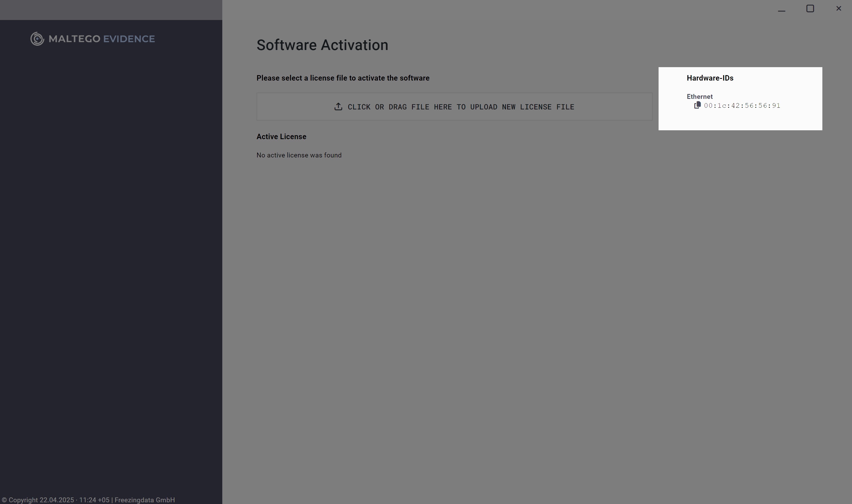
Task: Click the copy icon beside the MAC address
Action: pos(697,105)
